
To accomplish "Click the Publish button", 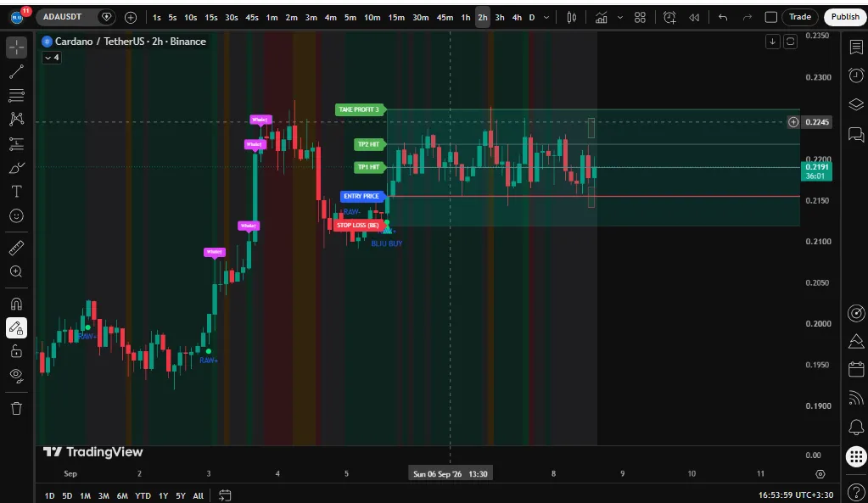I will click(845, 17).
